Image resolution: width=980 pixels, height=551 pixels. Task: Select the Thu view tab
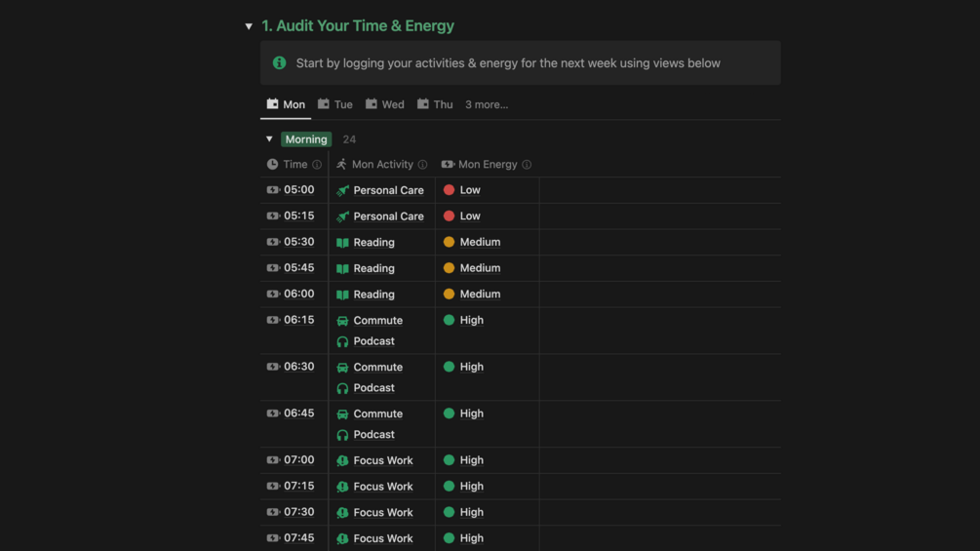click(x=435, y=104)
